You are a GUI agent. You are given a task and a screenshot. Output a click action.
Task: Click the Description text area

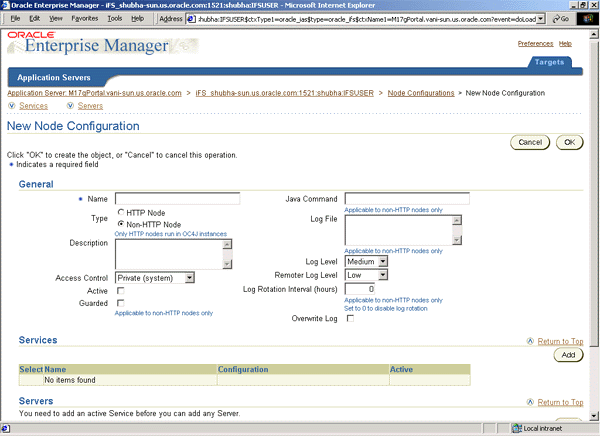[169, 254]
